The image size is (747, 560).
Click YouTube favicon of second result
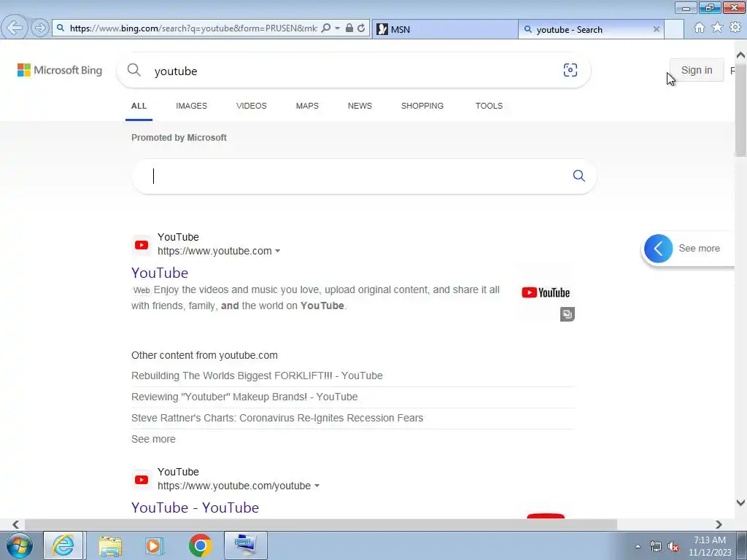[x=141, y=480]
